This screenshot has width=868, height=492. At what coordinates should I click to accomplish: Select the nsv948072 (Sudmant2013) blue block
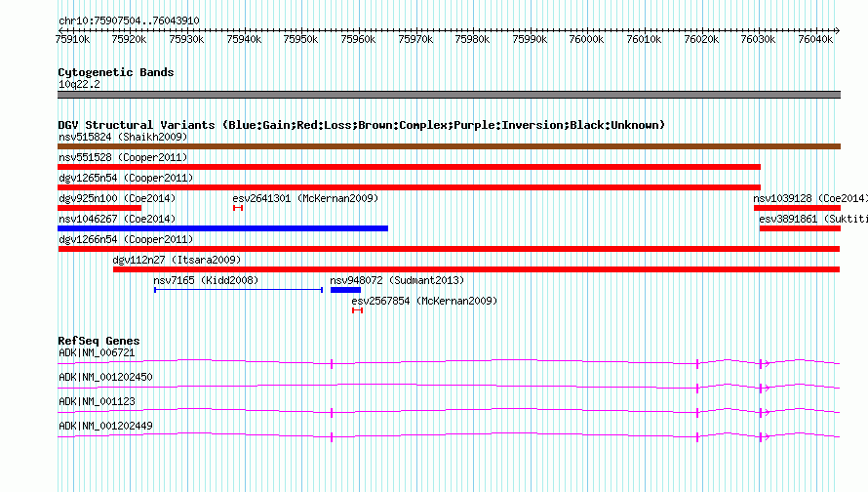point(345,290)
